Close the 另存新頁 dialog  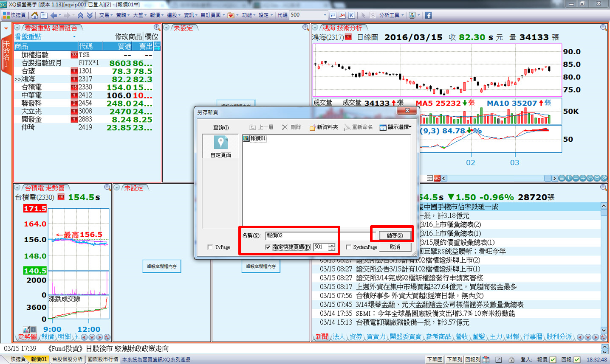point(407,111)
